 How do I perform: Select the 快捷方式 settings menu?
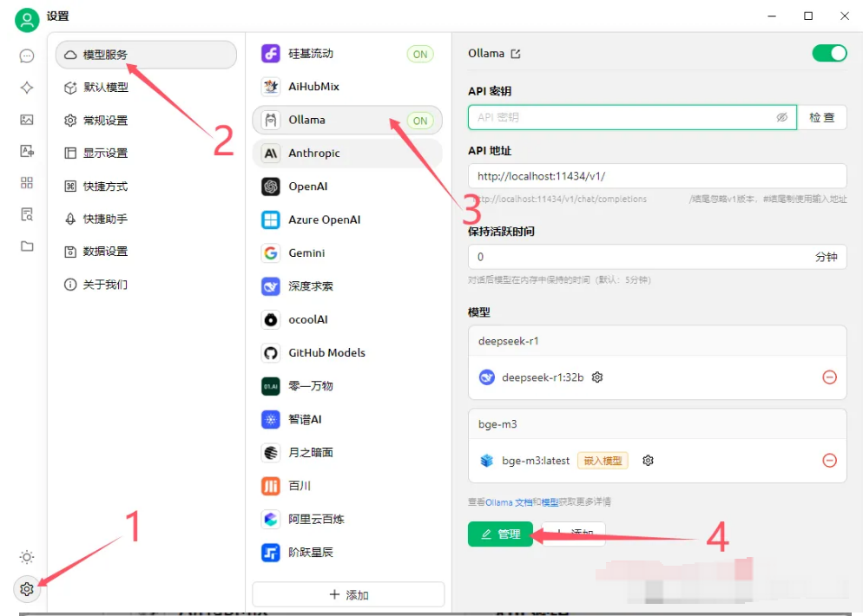click(x=146, y=186)
